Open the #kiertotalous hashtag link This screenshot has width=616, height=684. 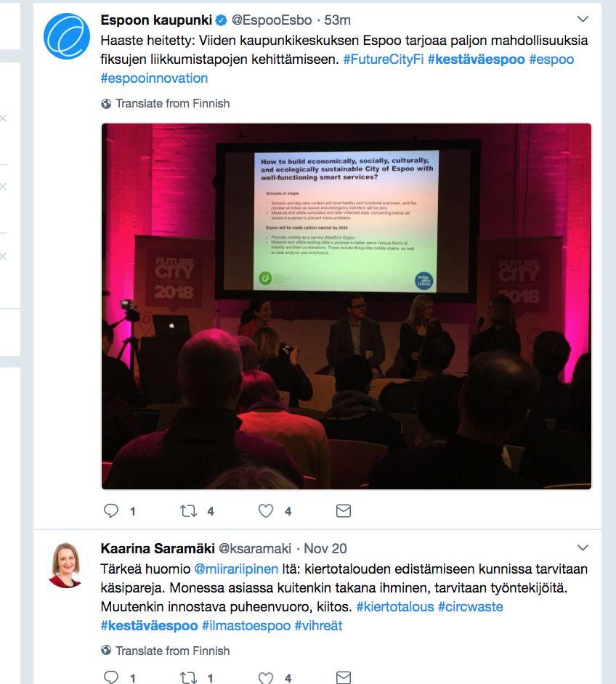pos(395,606)
